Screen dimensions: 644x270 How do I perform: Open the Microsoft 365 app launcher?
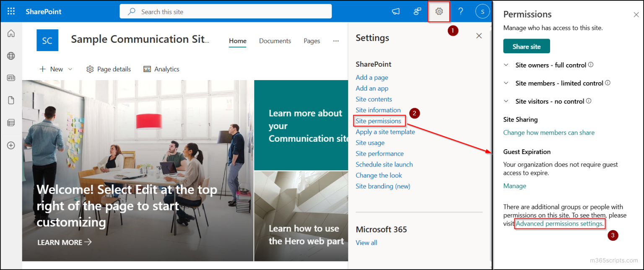coord(11,11)
